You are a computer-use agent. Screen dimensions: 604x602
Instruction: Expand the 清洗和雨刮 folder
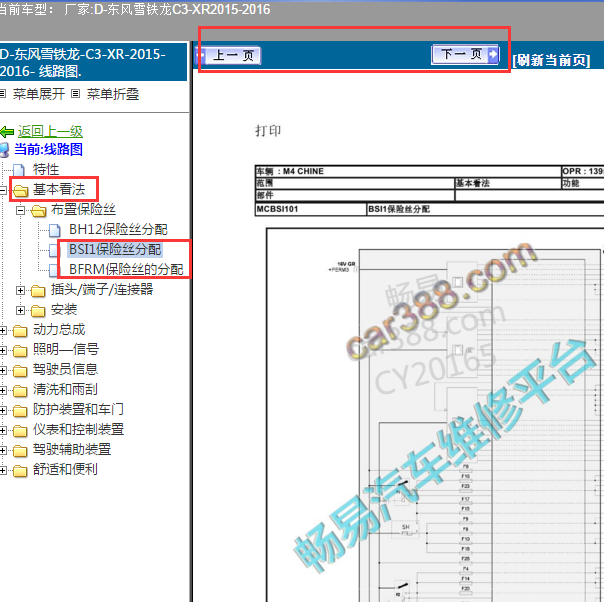click(x=3, y=391)
